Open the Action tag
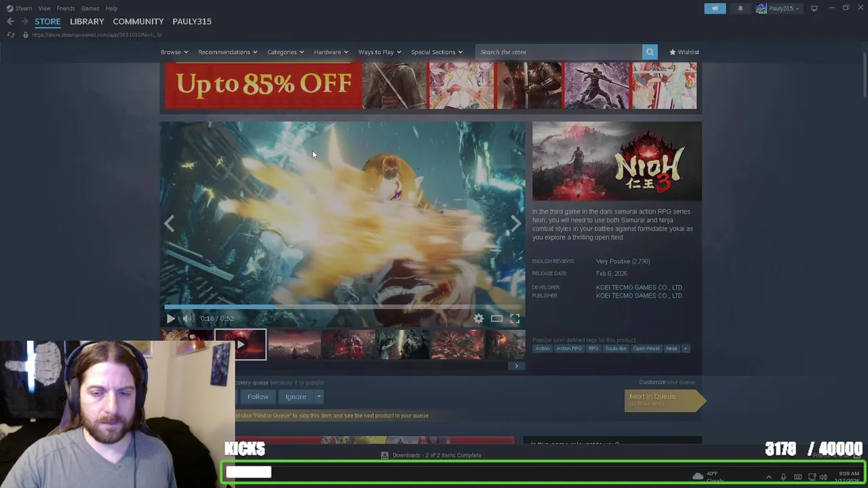The width and height of the screenshot is (868, 488). pyautogui.click(x=542, y=348)
